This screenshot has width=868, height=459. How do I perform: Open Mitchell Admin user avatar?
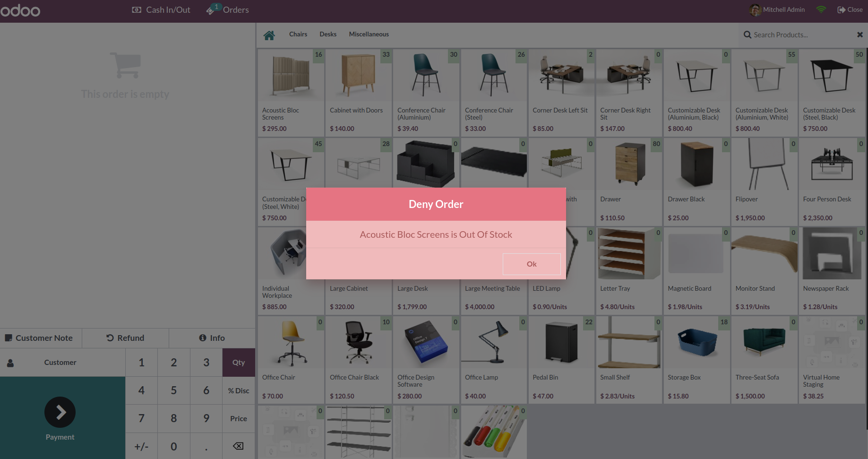pyautogui.click(x=755, y=10)
